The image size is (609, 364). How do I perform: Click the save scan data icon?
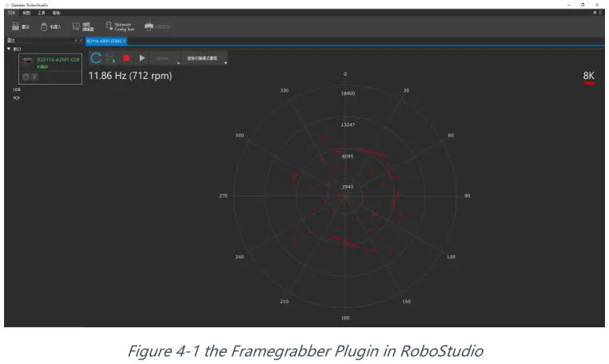(x=111, y=58)
